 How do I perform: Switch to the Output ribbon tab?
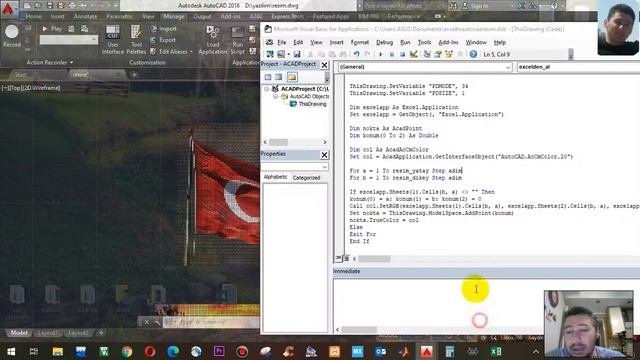[202, 16]
